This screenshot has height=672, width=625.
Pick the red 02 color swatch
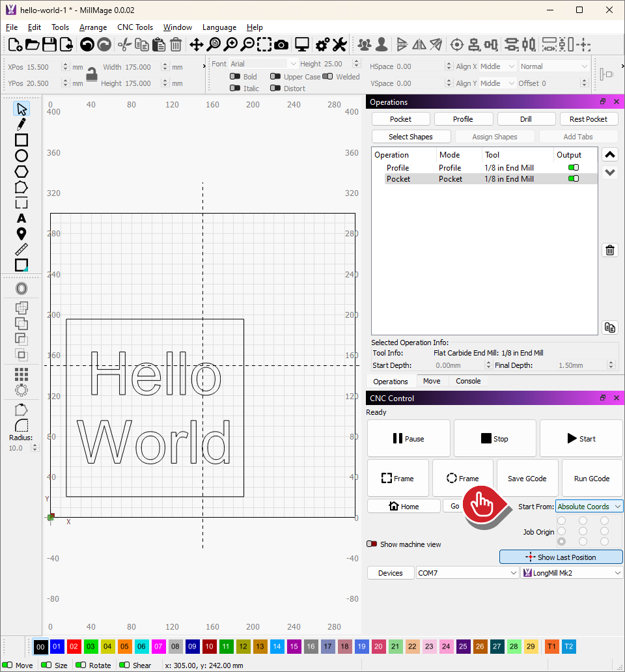click(x=74, y=647)
